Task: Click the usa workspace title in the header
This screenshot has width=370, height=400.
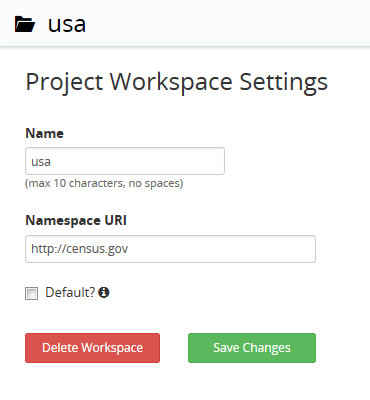Action: coord(67,24)
